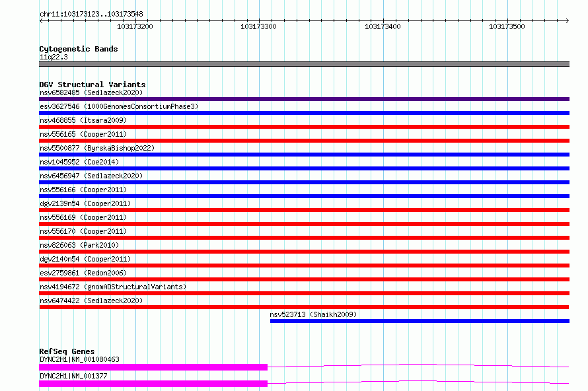
Task: Click the nsv556165 (Cooper2011) label
Action: click(83, 134)
